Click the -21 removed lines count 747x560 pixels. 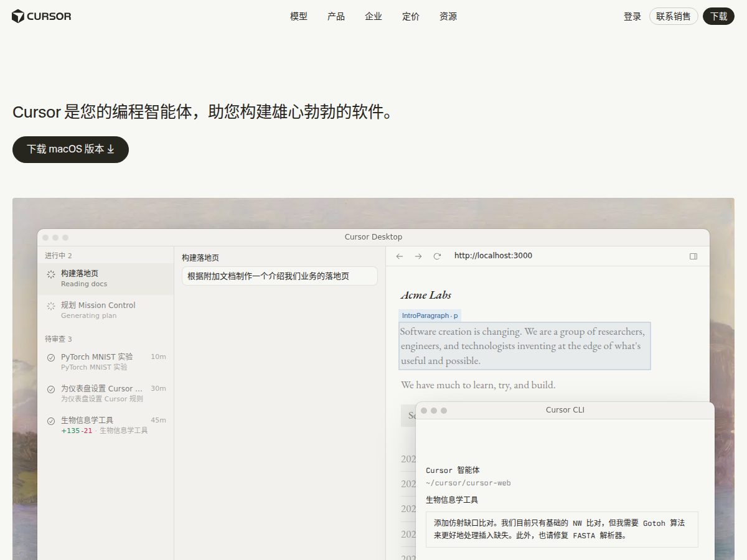(x=87, y=431)
